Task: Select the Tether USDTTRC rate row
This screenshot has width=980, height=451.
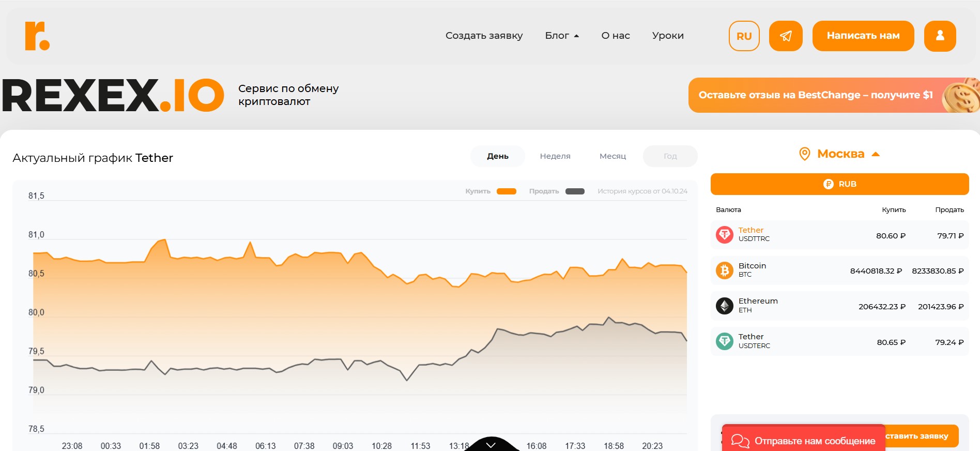Action: coord(840,235)
